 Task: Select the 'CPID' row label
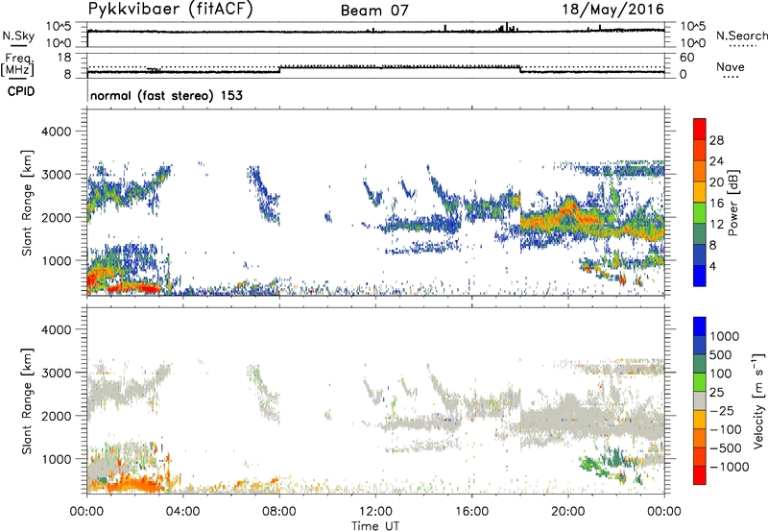(x=21, y=91)
